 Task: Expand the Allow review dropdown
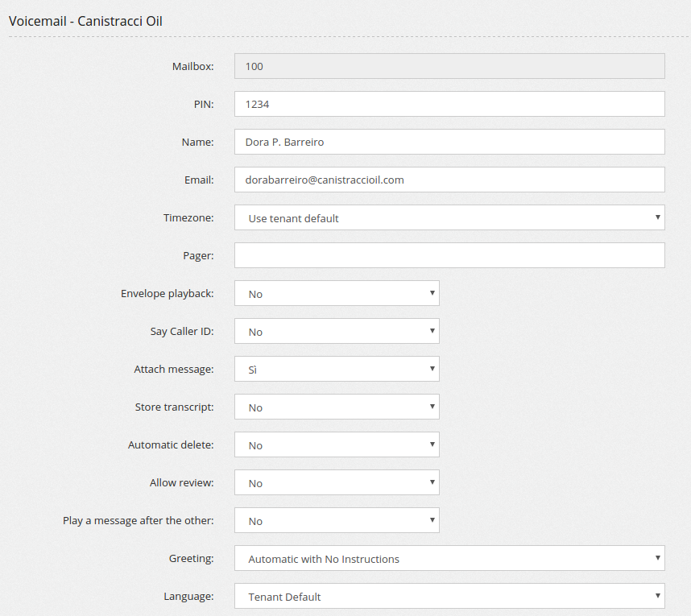click(337, 482)
